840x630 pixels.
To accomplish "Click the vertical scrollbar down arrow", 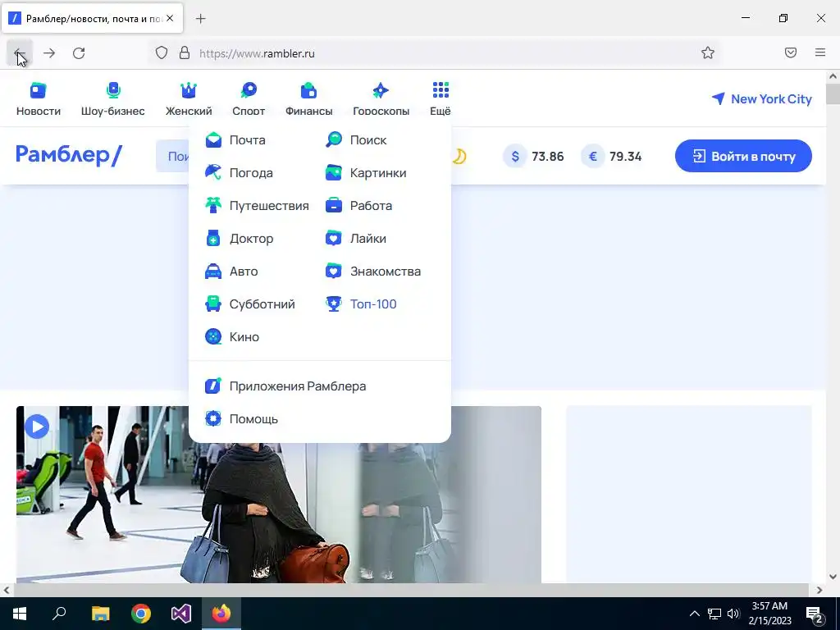I will 833,577.
